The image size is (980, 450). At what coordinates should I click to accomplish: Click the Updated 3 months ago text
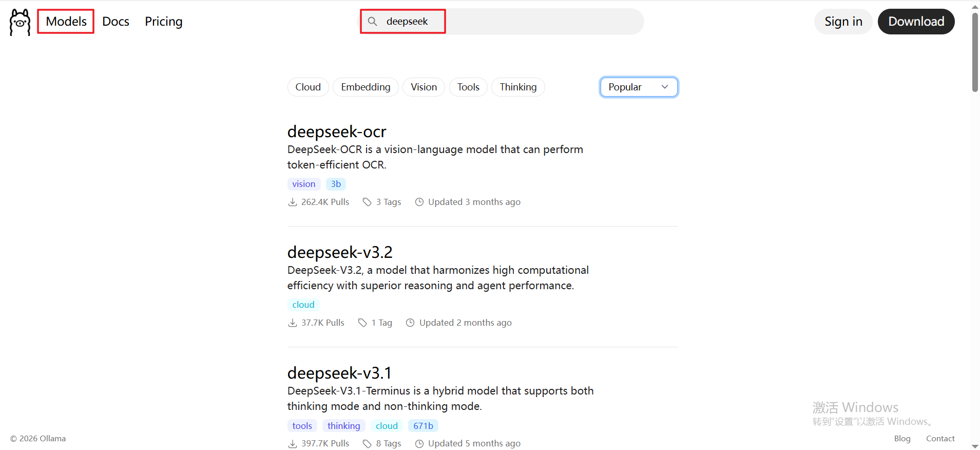click(x=474, y=202)
